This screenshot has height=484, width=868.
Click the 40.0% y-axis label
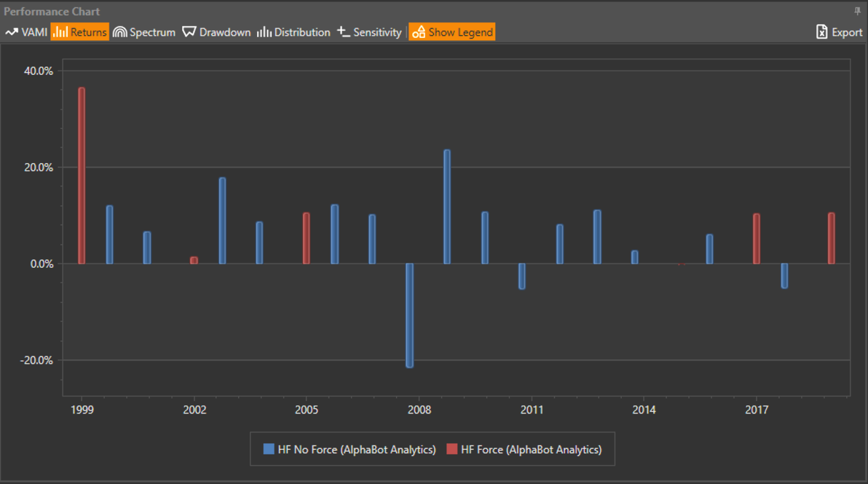tap(39, 71)
